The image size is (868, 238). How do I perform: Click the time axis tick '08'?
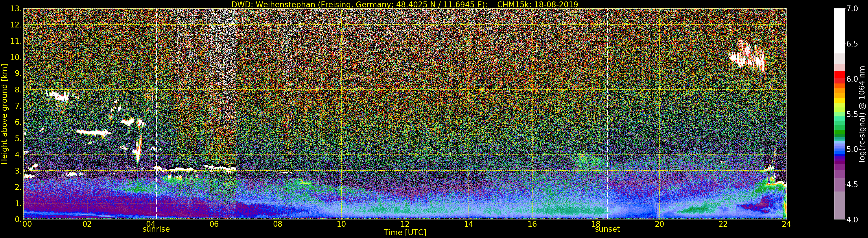click(277, 224)
